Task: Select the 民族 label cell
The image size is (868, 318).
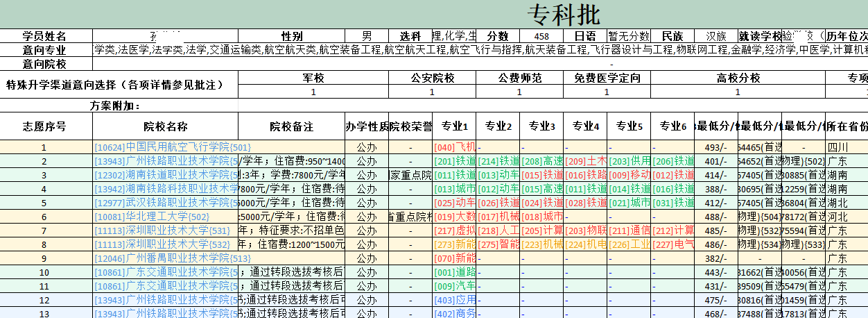Action: coord(672,36)
